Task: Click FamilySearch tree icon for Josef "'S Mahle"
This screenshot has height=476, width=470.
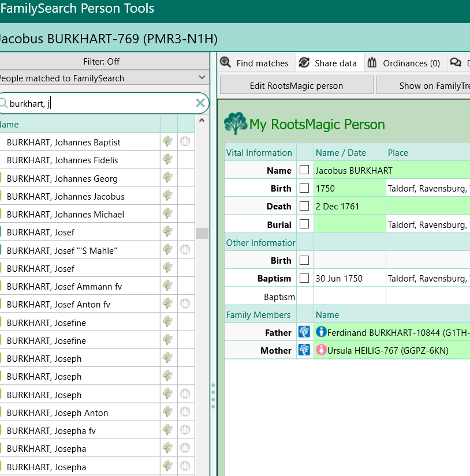Action: 167,249
